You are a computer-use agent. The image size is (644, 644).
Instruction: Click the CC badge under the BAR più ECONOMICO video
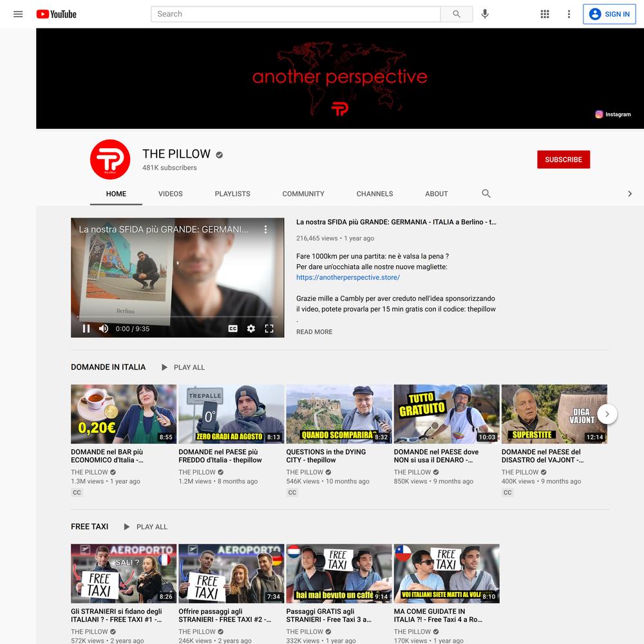pyautogui.click(x=77, y=493)
